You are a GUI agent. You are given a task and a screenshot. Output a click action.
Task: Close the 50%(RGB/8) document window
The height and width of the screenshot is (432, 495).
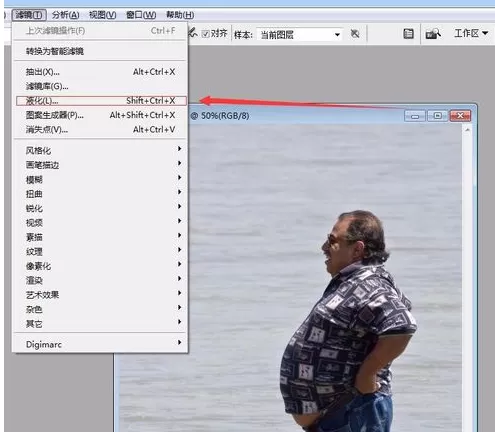point(460,116)
